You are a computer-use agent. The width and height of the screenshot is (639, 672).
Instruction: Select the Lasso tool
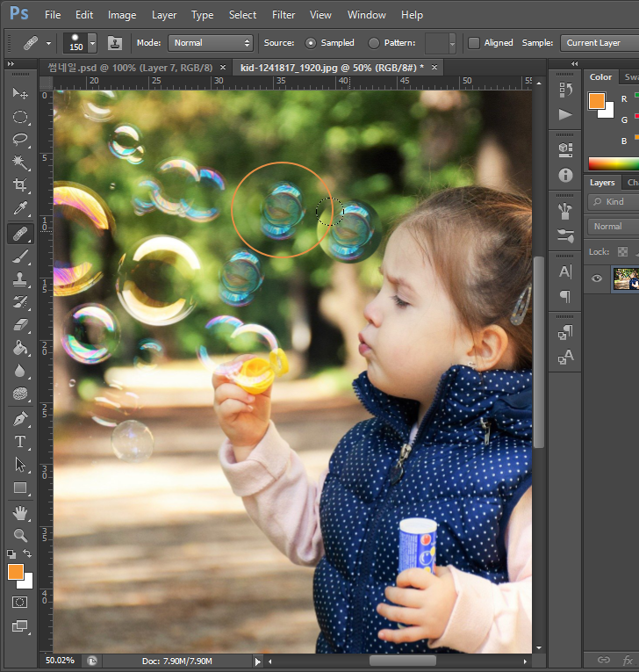tap(19, 140)
